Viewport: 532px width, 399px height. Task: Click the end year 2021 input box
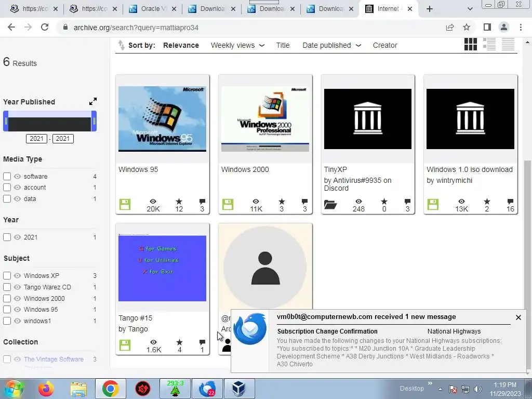[x=63, y=138]
